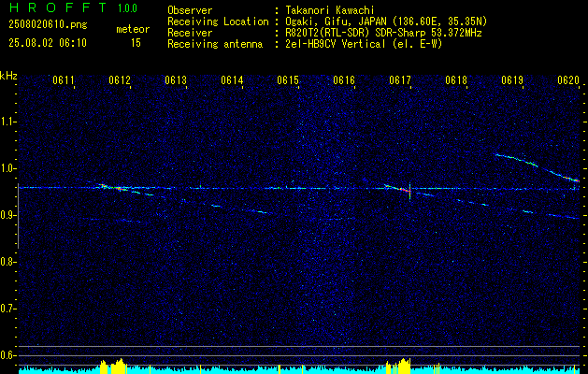This screenshot has width=588, height=374.
Task: Click the Receiver label
Action: coord(190,33)
